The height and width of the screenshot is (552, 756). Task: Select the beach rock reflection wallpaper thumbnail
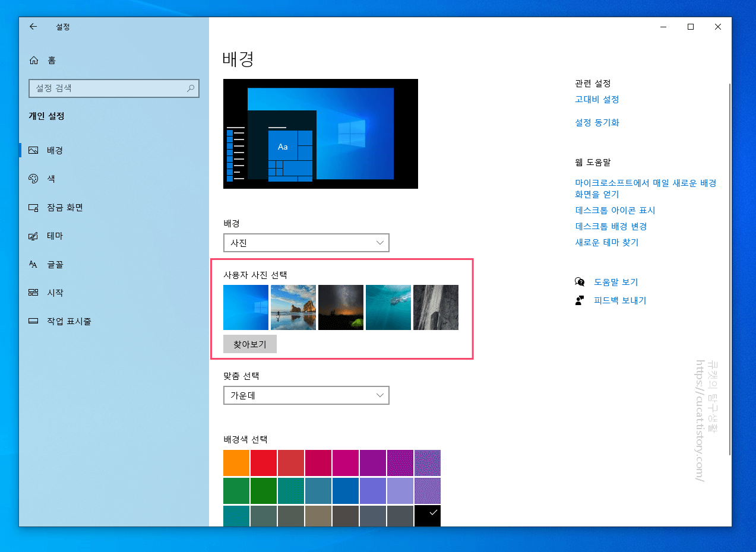(x=293, y=307)
